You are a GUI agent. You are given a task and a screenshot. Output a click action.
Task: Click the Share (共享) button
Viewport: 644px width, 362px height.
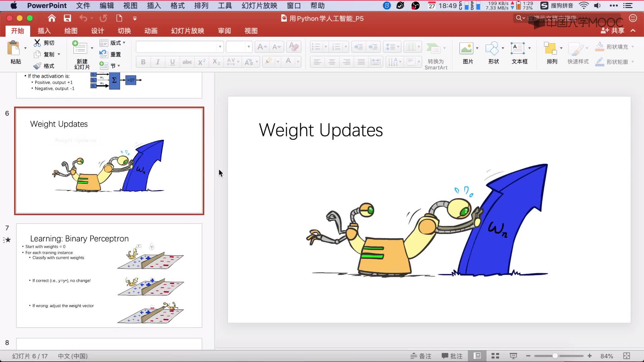click(x=612, y=31)
